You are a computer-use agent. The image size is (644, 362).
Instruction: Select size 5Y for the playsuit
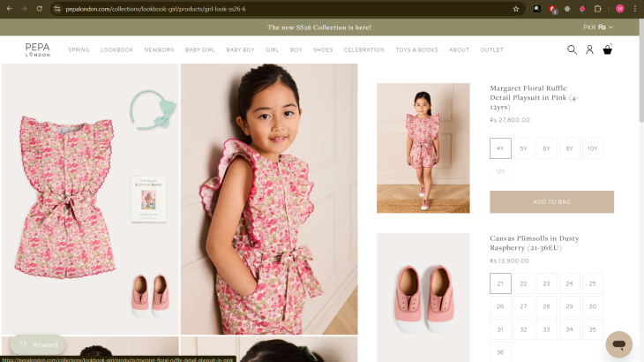pyautogui.click(x=523, y=148)
